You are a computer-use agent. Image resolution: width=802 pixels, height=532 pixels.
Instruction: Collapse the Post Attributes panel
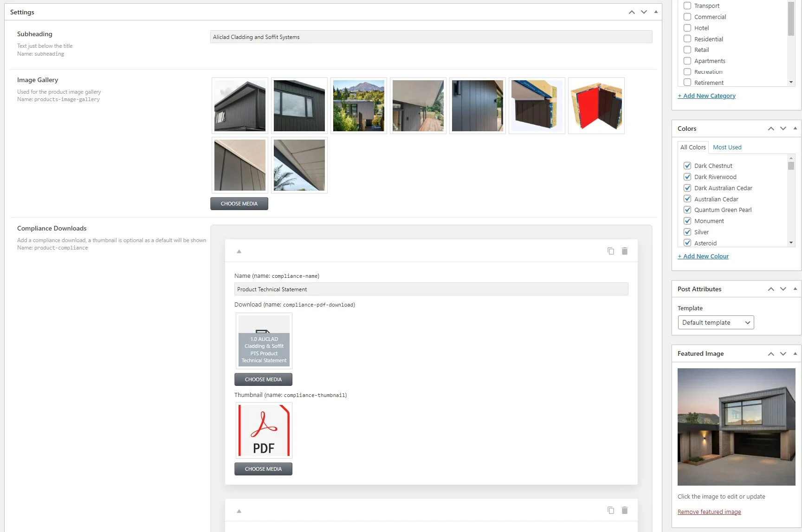coord(795,289)
